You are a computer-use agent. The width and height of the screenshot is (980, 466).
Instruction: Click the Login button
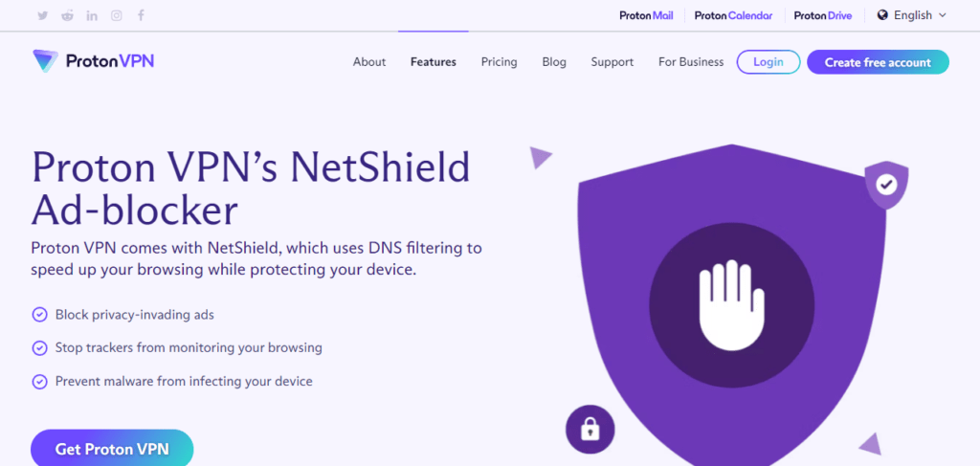coord(768,62)
